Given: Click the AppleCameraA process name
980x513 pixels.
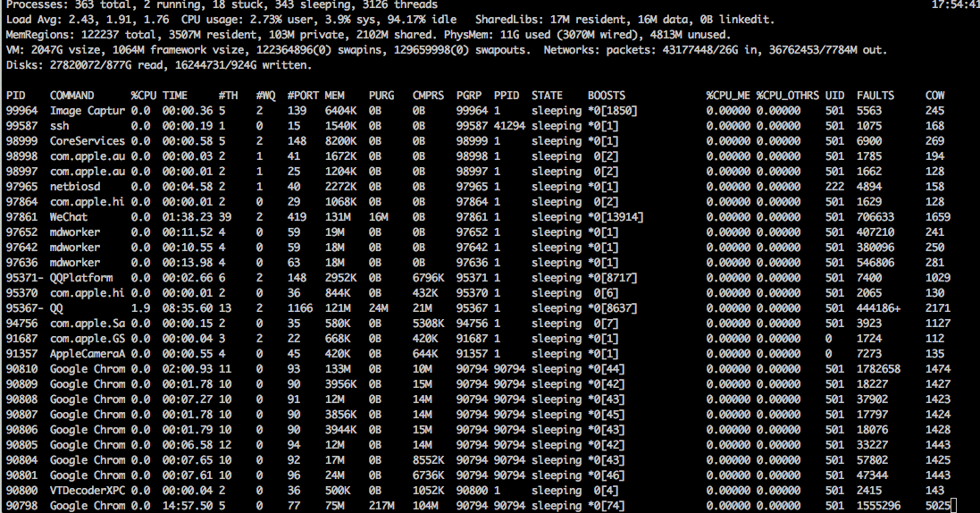Looking at the screenshot, I should pyautogui.click(x=87, y=353).
